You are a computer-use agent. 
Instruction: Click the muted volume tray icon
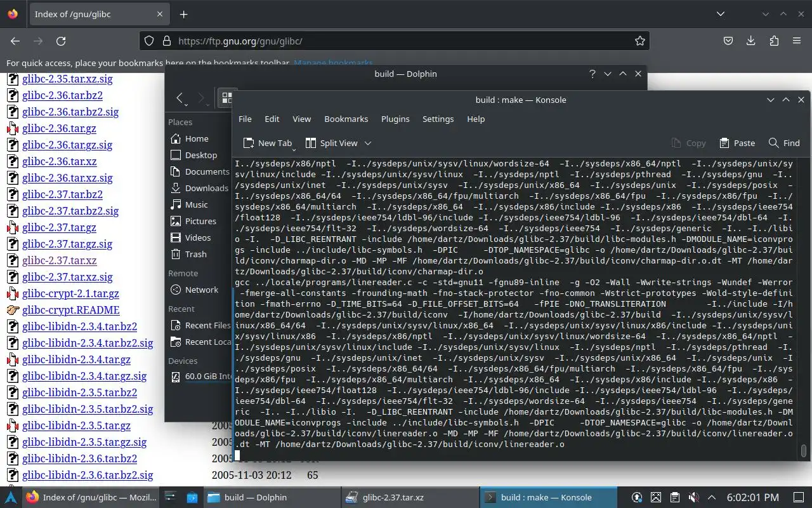click(x=693, y=497)
